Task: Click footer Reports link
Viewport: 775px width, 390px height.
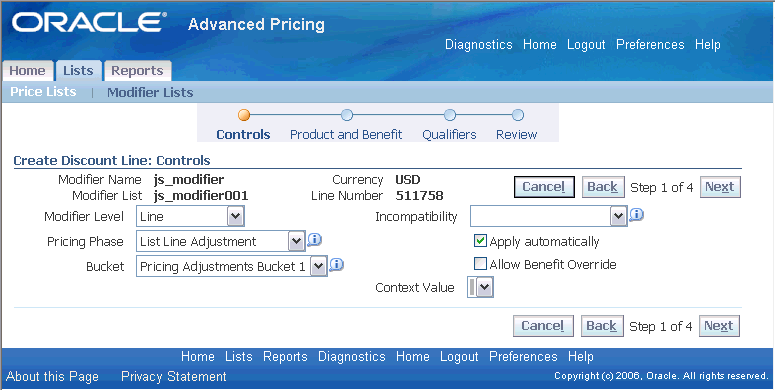Action: pos(285,356)
